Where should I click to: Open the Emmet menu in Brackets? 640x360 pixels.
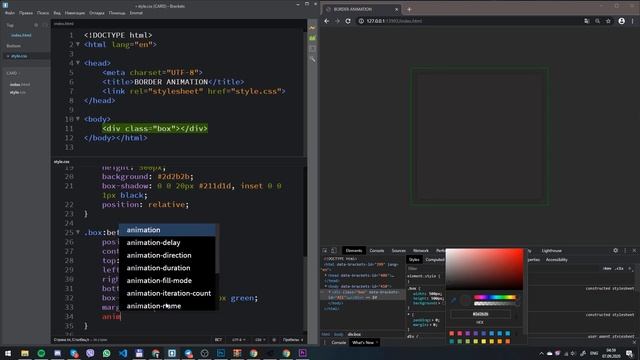[x=136, y=13]
